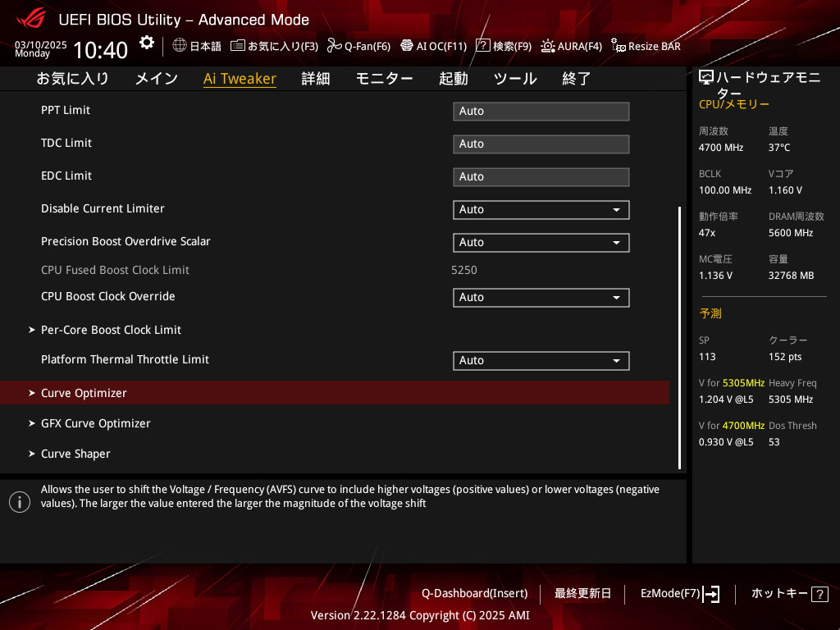The height and width of the screenshot is (630, 840).
Task: Click the 1.160 V core voltage value
Action: coord(785,190)
